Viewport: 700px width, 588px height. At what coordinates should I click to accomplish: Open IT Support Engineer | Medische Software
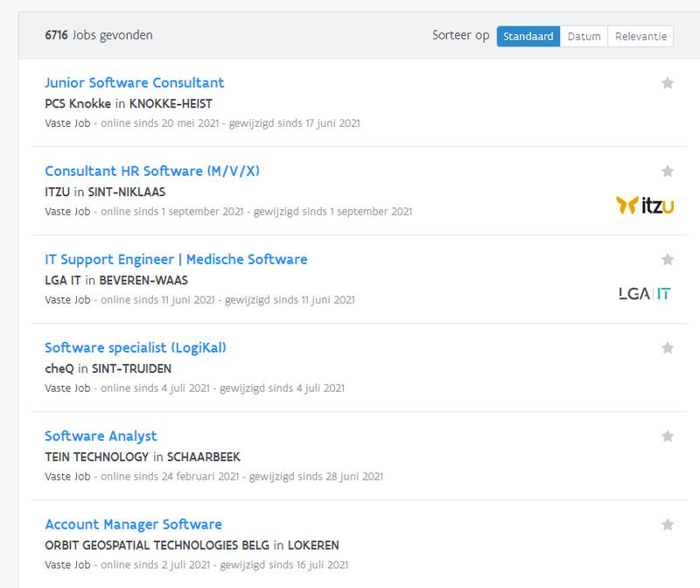point(176,260)
